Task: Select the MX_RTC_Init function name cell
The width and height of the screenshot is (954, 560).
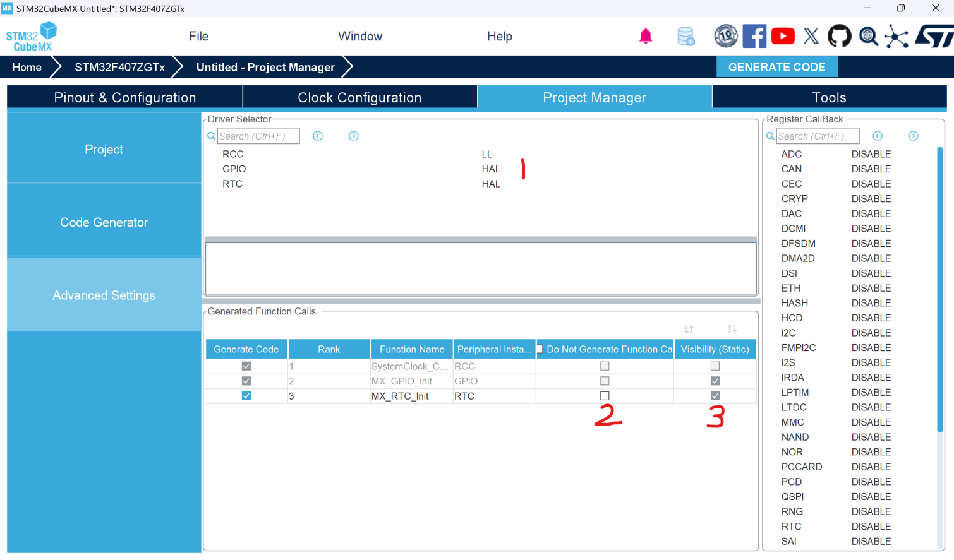Action: pyautogui.click(x=412, y=396)
